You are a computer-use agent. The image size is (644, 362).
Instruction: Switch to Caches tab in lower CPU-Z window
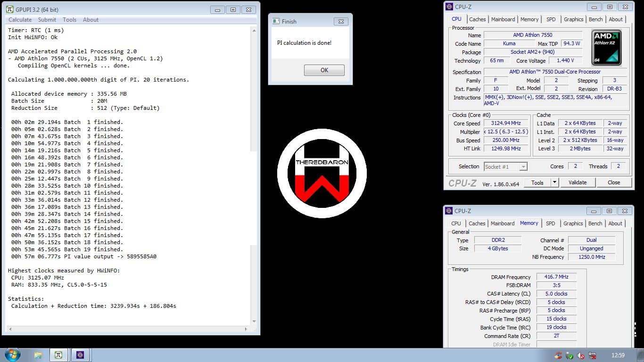pyautogui.click(x=477, y=223)
